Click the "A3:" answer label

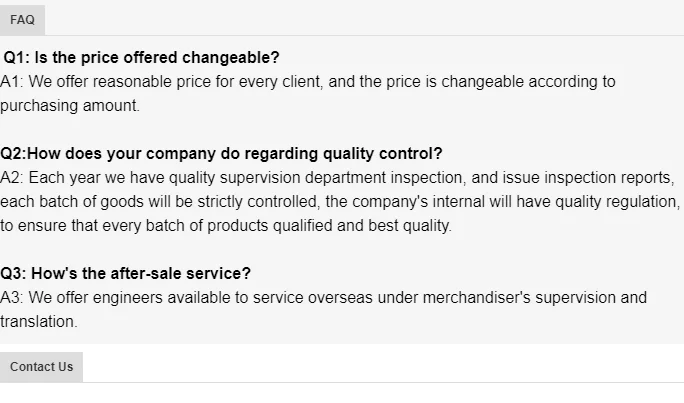click(x=12, y=297)
